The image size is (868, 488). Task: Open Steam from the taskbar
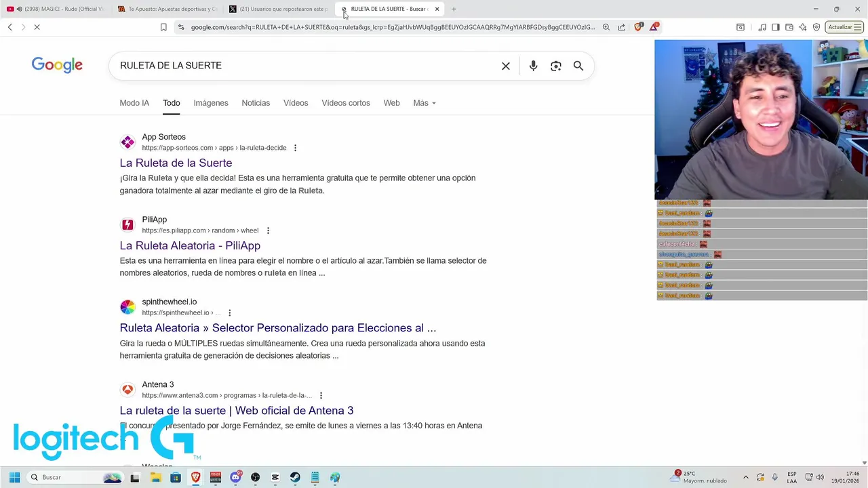(x=295, y=477)
